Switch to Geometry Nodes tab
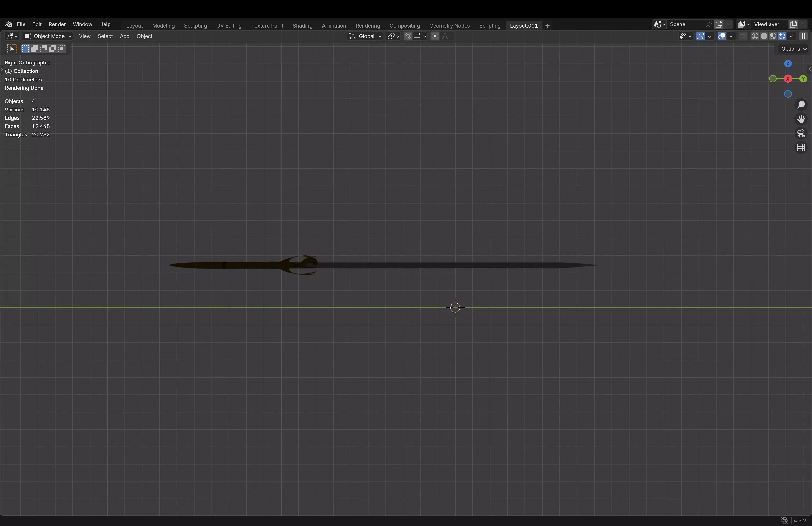812x526 pixels. pos(449,26)
